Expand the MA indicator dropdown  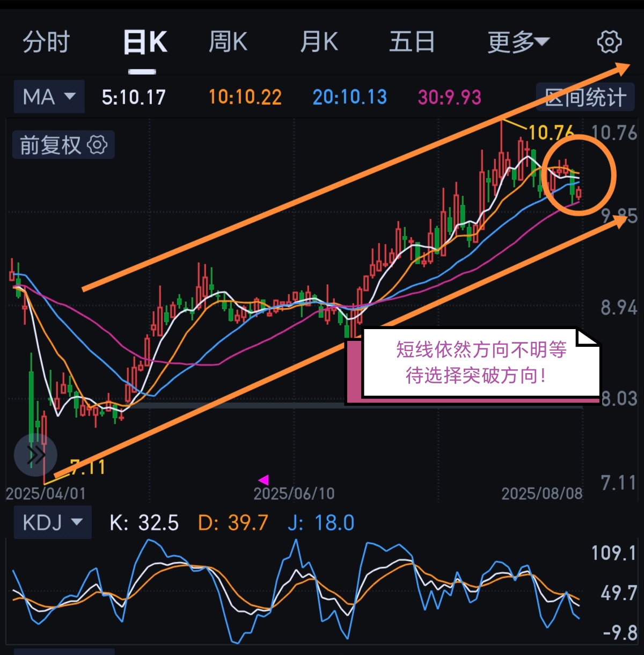click(x=49, y=97)
